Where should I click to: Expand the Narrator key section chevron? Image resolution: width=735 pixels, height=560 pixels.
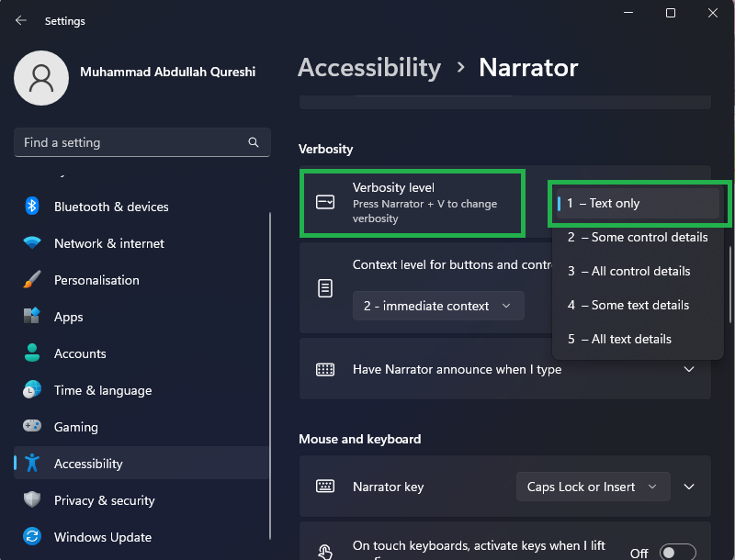689,487
